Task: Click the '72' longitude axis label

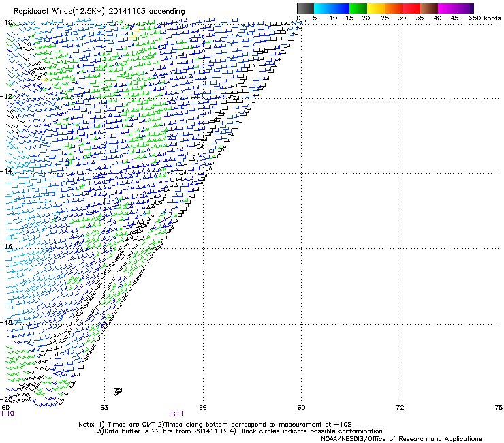Action: tap(400, 408)
